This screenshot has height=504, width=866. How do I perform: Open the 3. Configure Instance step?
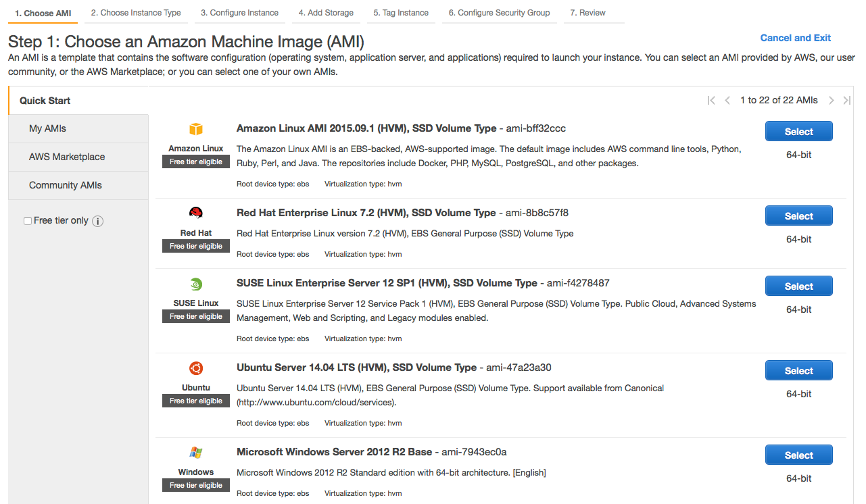coord(239,13)
